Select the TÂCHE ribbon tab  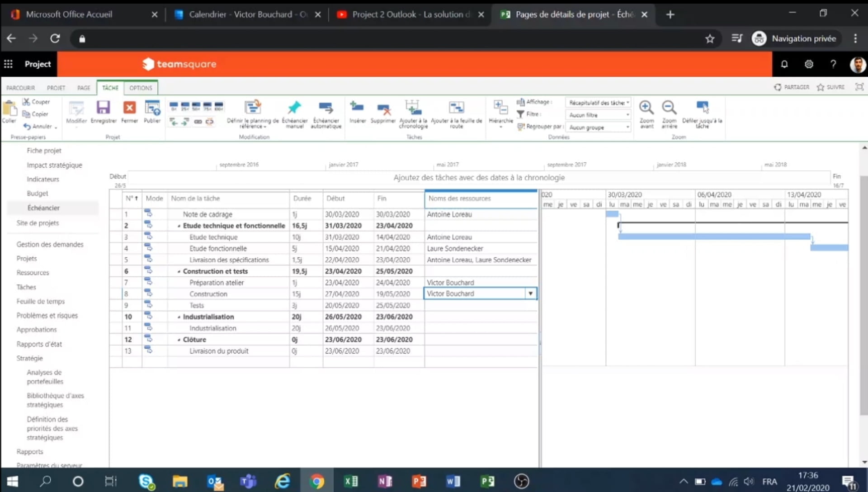point(110,88)
